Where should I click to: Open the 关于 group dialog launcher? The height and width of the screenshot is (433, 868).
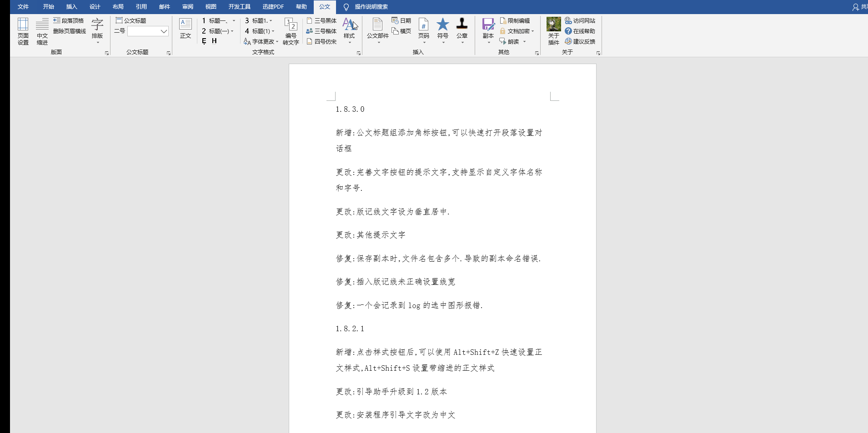[x=598, y=53]
